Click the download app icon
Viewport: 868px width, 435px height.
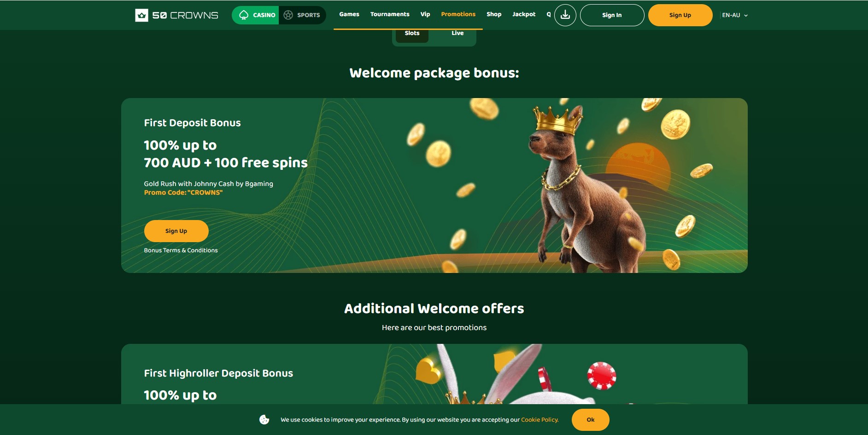click(x=565, y=15)
